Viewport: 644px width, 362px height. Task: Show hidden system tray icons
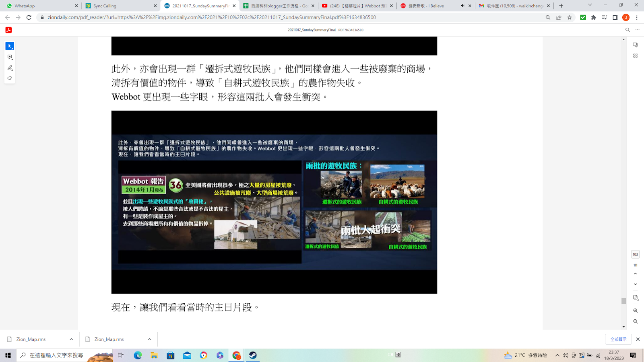click(x=557, y=355)
